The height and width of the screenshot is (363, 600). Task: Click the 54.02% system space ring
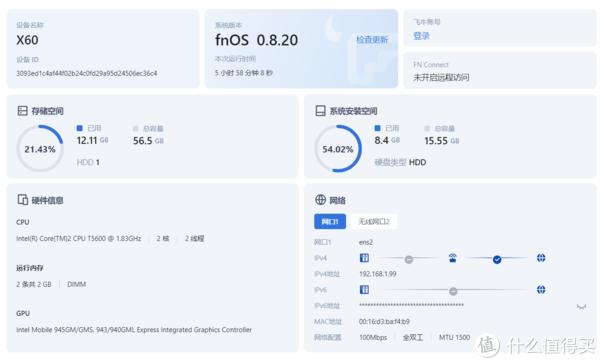338,149
